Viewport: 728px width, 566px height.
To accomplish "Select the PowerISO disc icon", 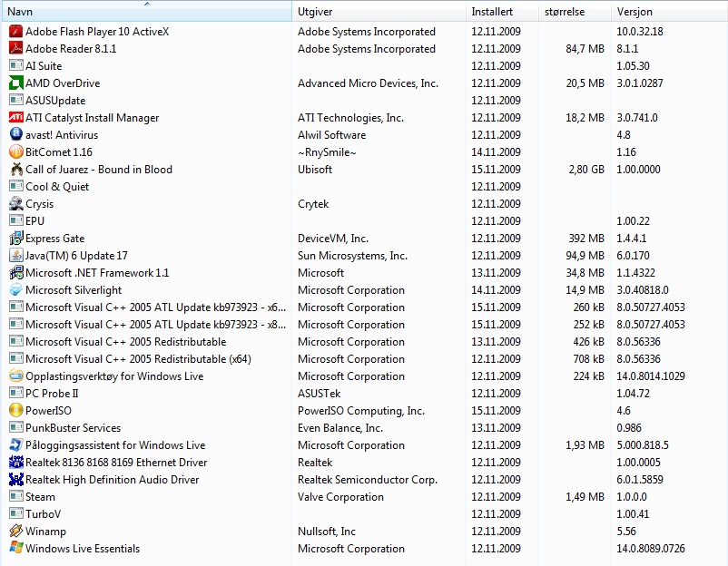I will 15,411.
